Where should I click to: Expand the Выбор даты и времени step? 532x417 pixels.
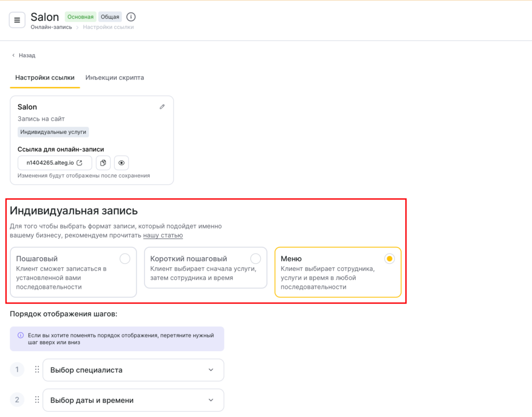210,400
